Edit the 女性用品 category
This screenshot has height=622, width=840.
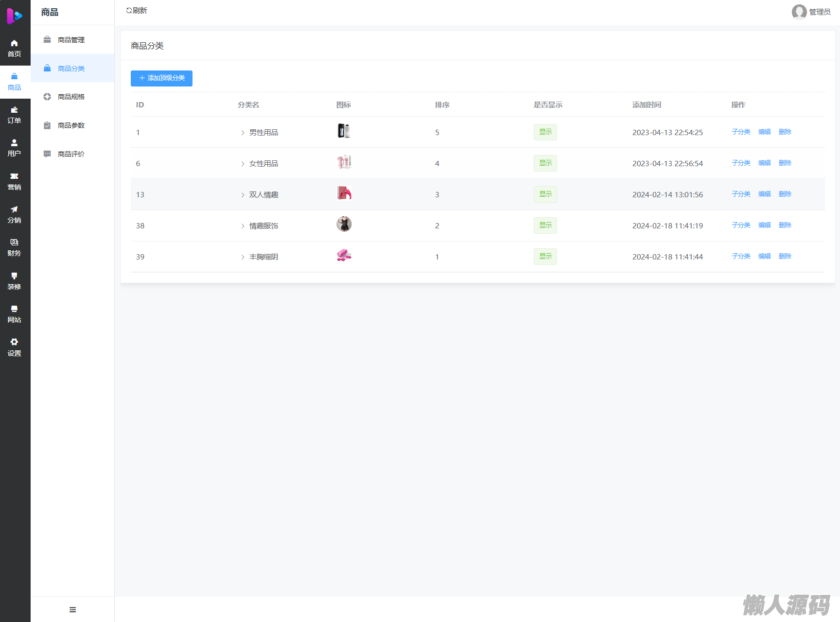pyautogui.click(x=765, y=163)
